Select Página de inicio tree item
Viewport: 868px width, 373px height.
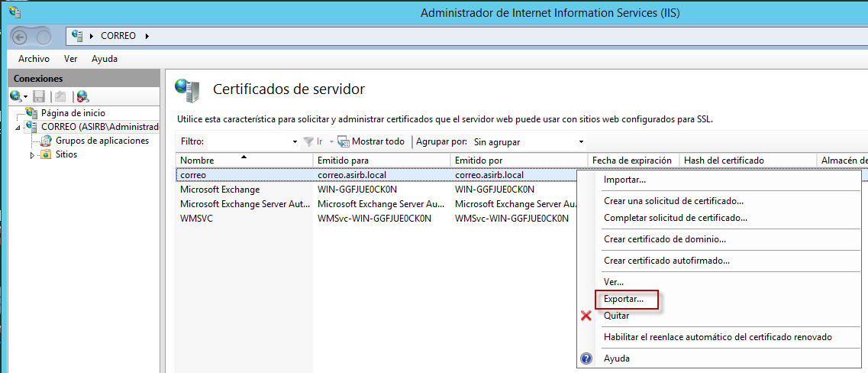click(x=73, y=112)
